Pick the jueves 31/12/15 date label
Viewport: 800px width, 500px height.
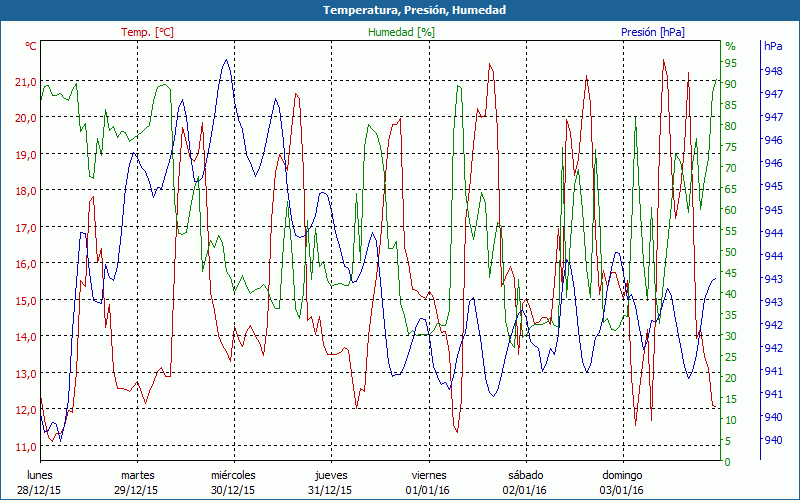331,482
